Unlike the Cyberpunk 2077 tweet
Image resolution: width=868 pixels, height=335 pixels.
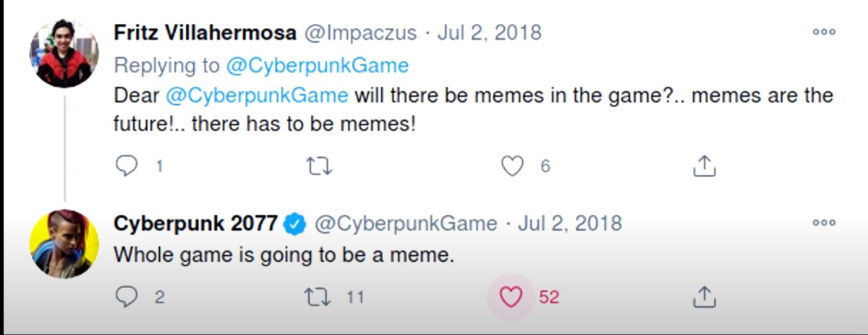[511, 297]
